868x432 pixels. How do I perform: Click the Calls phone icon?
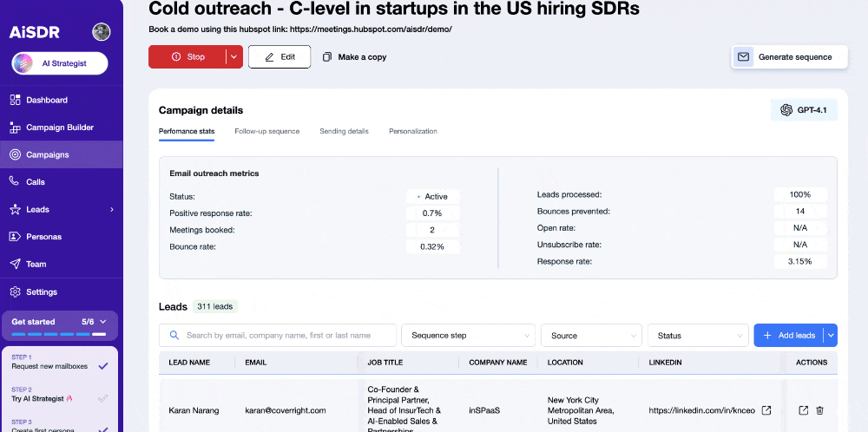point(15,182)
